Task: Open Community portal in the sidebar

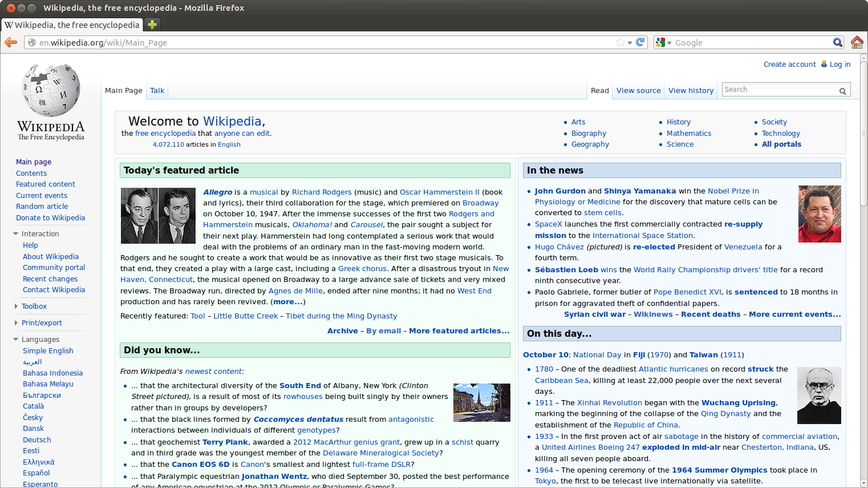Action: [x=54, y=268]
